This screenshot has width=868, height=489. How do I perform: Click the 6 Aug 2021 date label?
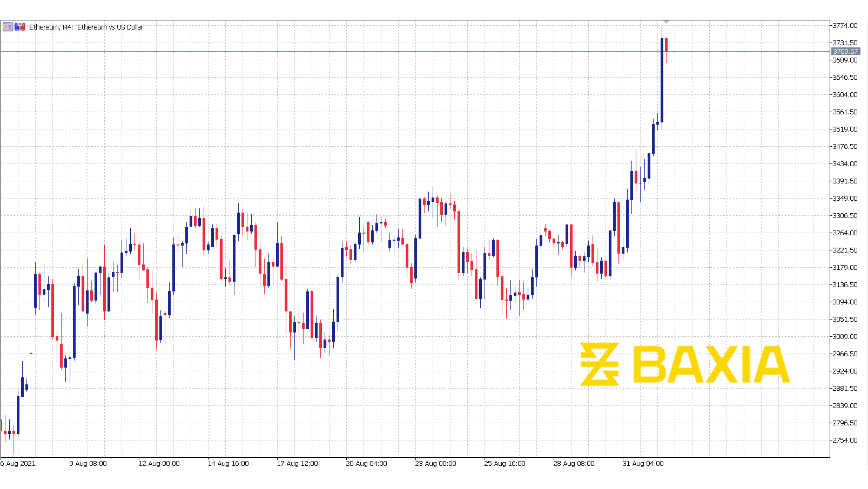[18, 463]
